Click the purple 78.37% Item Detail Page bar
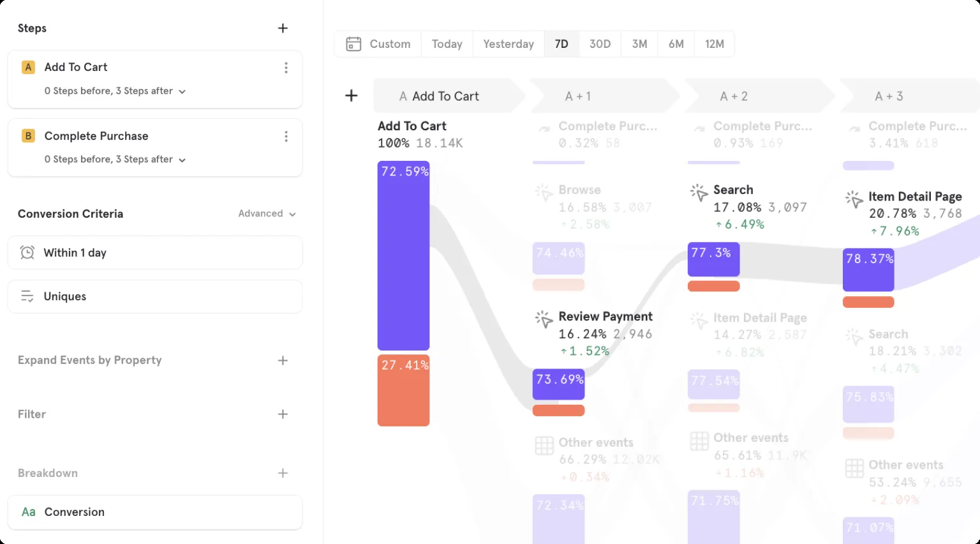 pos(868,270)
